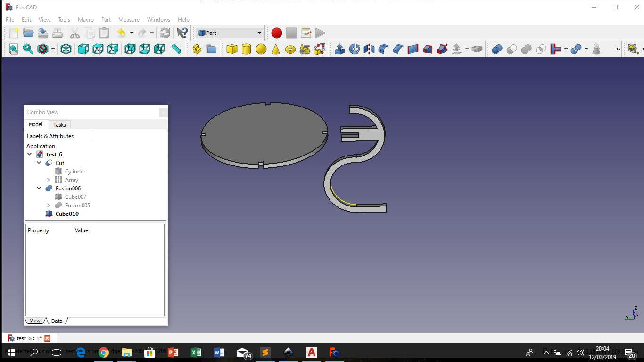Make a cut of two shapes

[512, 49]
